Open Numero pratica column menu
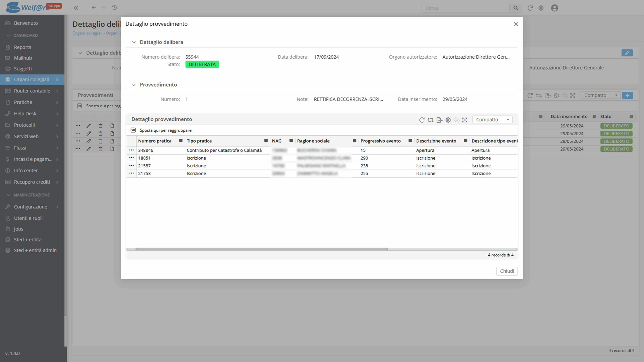 pos(181,141)
